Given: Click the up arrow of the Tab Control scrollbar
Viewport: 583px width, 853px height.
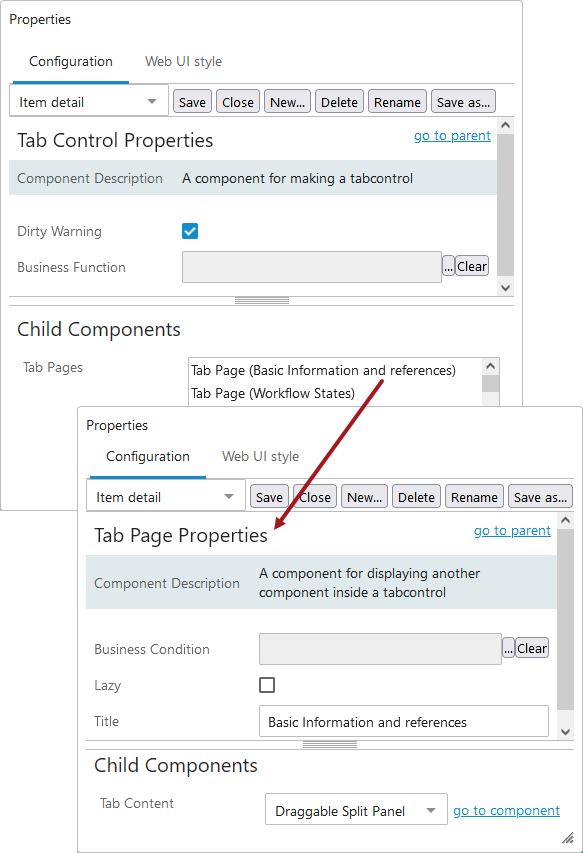Looking at the screenshot, I should pos(505,125).
